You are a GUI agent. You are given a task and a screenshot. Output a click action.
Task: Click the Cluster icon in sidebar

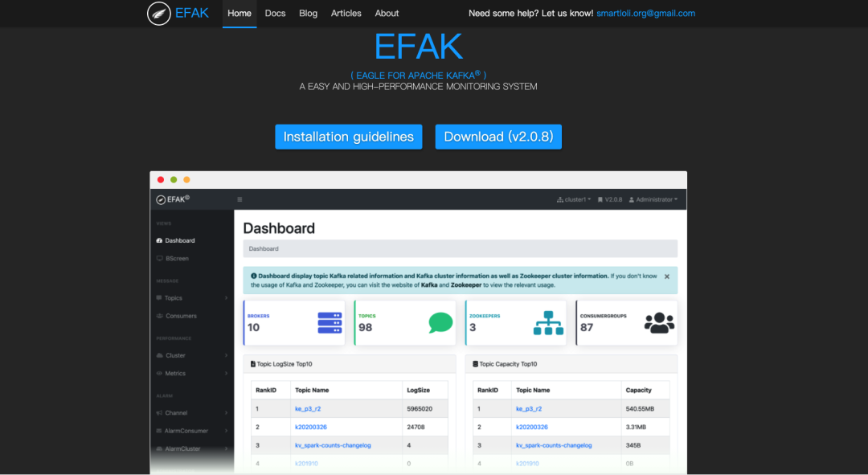coord(159,355)
